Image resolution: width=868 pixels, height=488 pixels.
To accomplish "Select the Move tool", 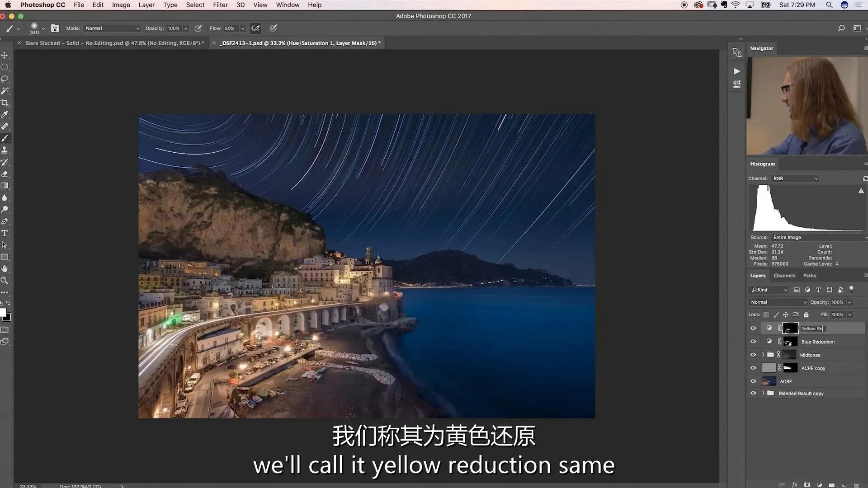I will [5, 55].
